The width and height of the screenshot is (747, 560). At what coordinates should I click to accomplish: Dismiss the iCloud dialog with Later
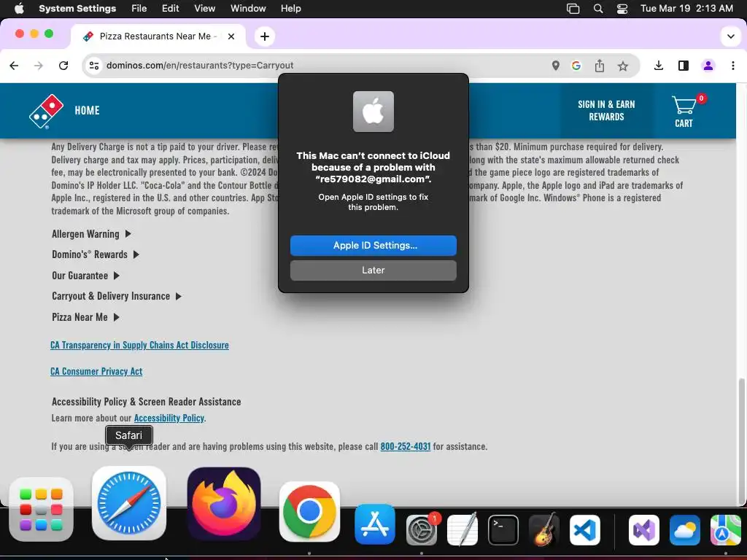[x=373, y=270]
